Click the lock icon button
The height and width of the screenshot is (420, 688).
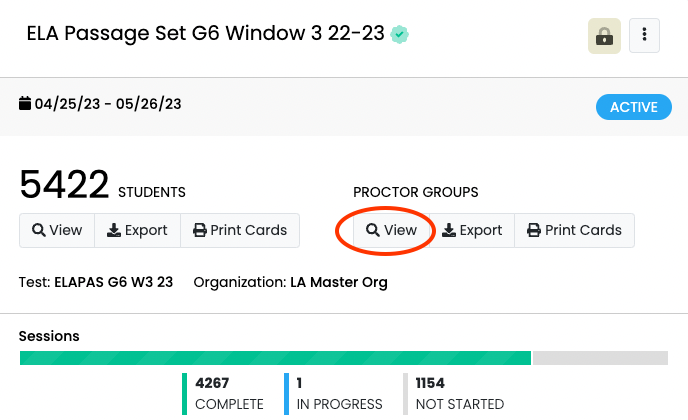pyautogui.click(x=604, y=36)
